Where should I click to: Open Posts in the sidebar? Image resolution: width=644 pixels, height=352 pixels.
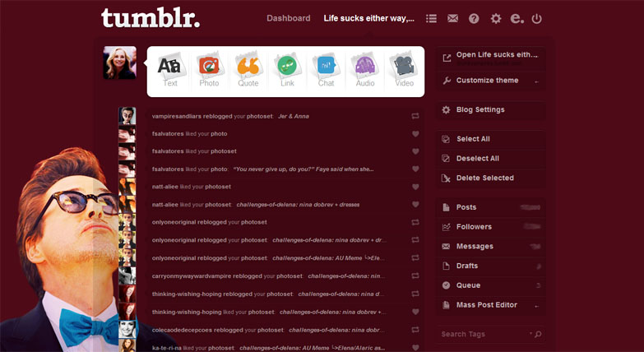[491, 207]
